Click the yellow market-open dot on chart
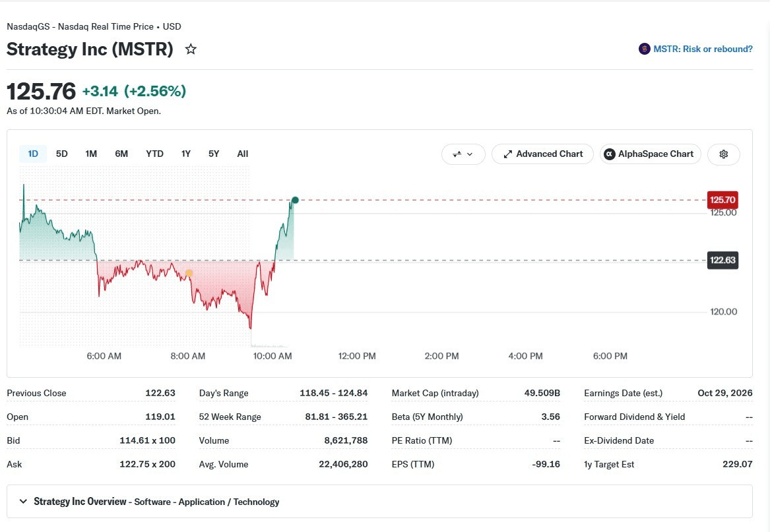 pyautogui.click(x=189, y=273)
